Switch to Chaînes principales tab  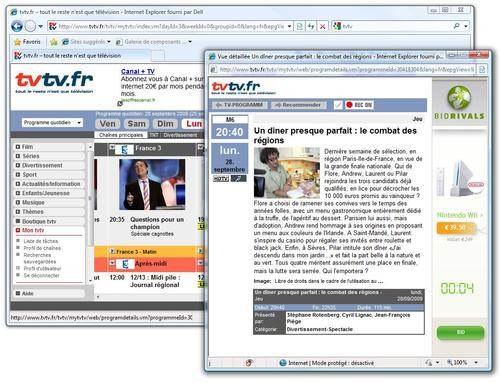[121, 135]
